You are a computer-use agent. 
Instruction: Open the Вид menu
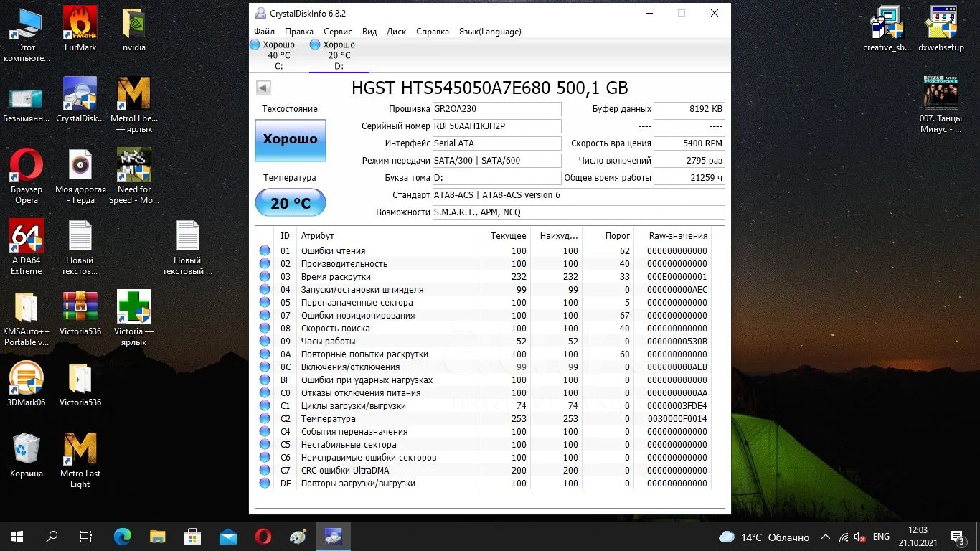tap(369, 32)
